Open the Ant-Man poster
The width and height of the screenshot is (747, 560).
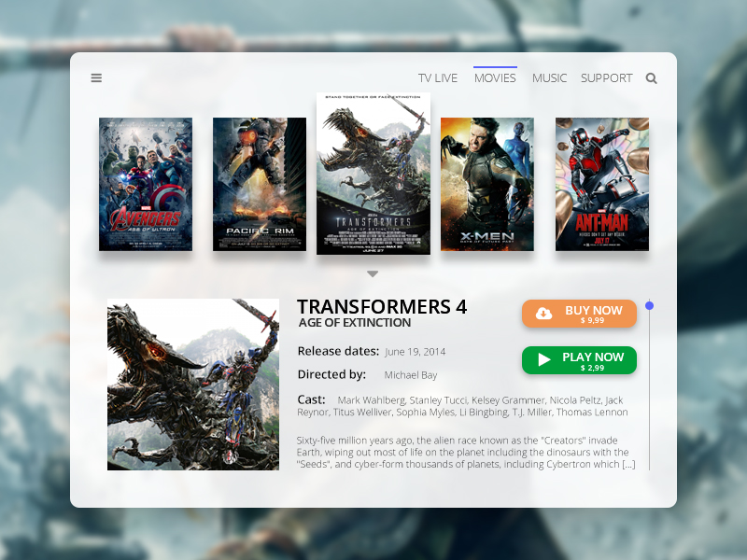tap(602, 184)
